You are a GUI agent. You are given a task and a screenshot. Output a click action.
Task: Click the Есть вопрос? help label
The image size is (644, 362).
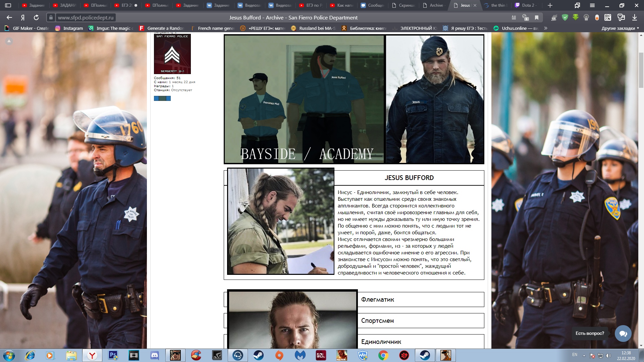[590, 333]
